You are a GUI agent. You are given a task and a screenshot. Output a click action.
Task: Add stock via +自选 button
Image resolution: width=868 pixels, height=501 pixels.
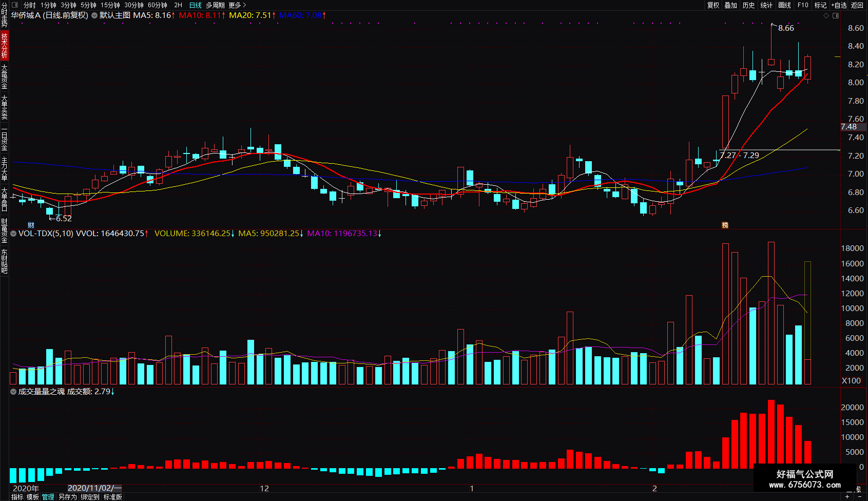[x=839, y=5]
